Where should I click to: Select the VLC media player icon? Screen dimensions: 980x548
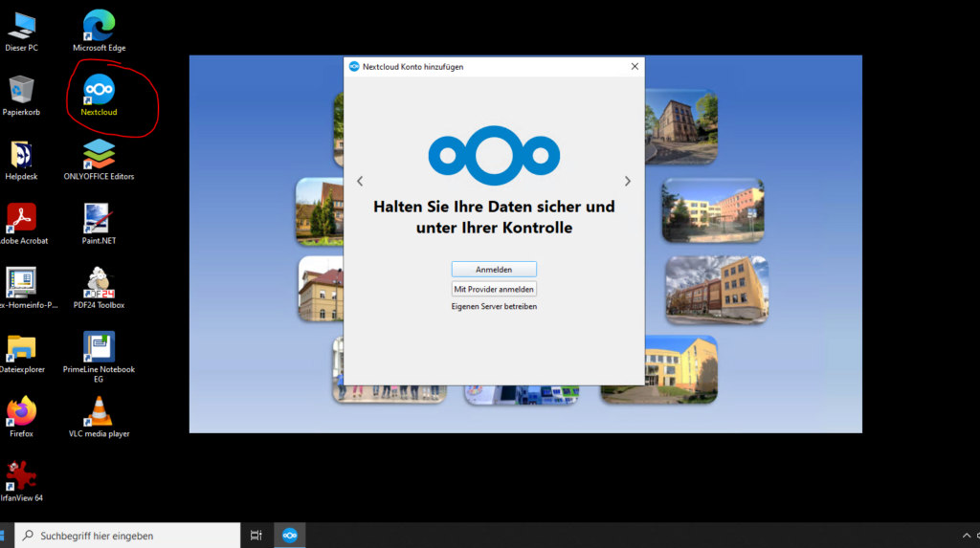pos(99,417)
